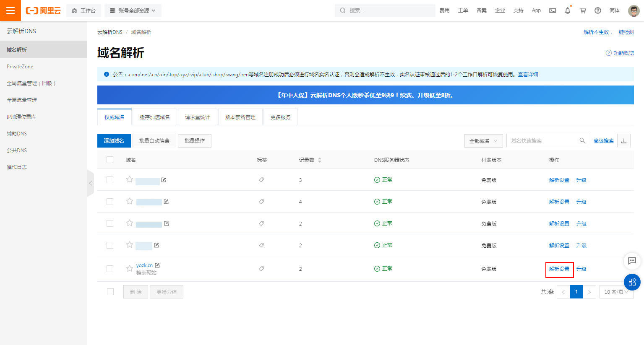Click the tag icon on the yozk.cn row

261,269
